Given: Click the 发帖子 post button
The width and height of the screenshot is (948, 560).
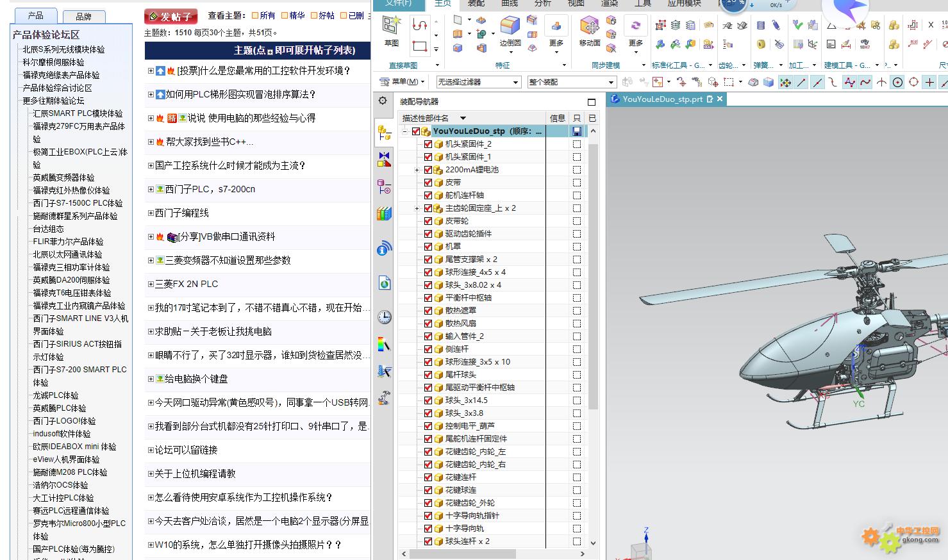Looking at the screenshot, I should point(170,16).
